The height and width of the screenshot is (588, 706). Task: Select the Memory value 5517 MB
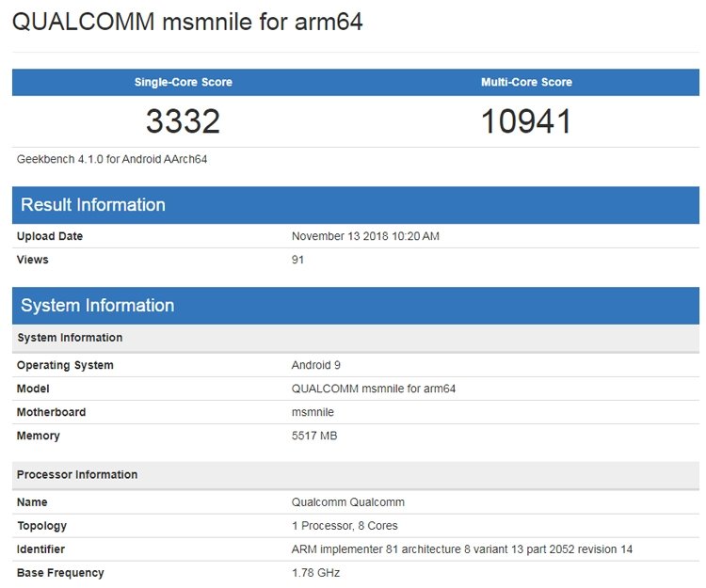click(314, 436)
